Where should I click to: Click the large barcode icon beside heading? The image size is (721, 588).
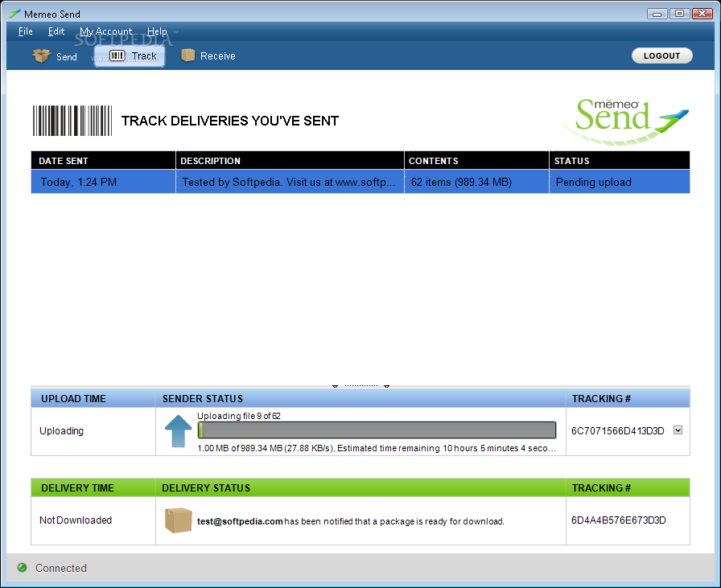pyautogui.click(x=72, y=121)
